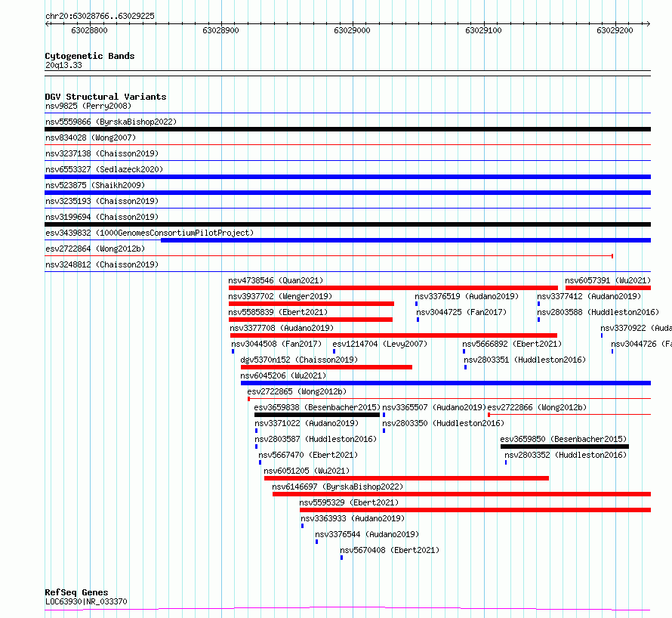Image resolution: width=672 pixels, height=618 pixels.
Task: Click nsv523875 (Shaikh2009) variant label
Action: click(x=95, y=185)
